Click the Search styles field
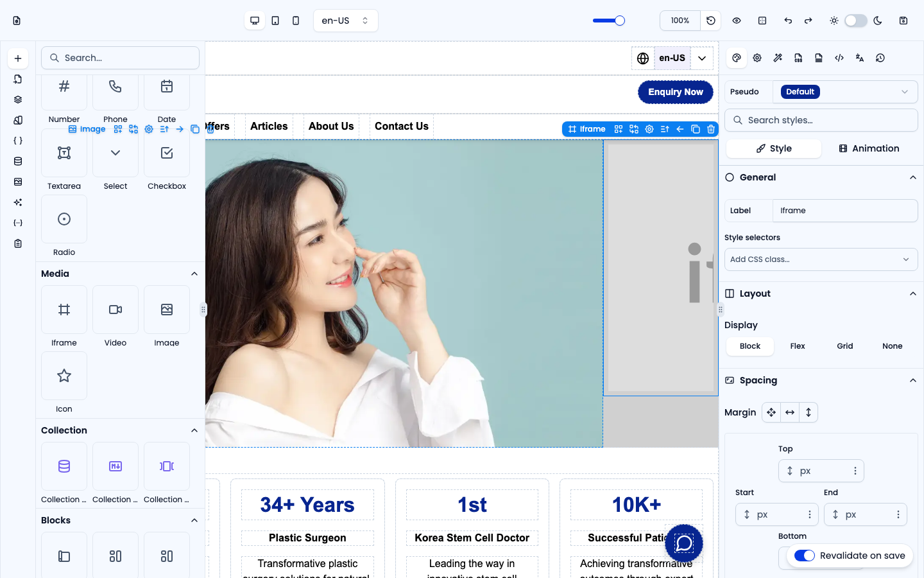 821,120
